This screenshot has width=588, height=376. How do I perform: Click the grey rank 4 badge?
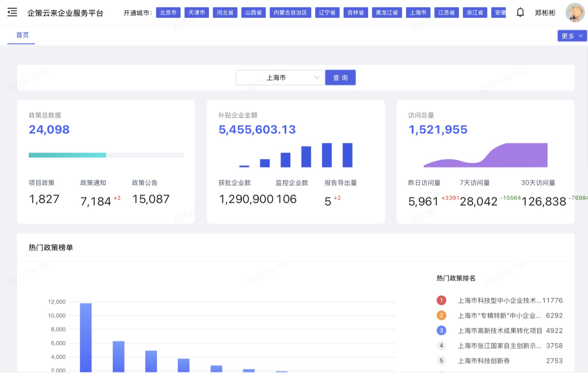pos(441,345)
